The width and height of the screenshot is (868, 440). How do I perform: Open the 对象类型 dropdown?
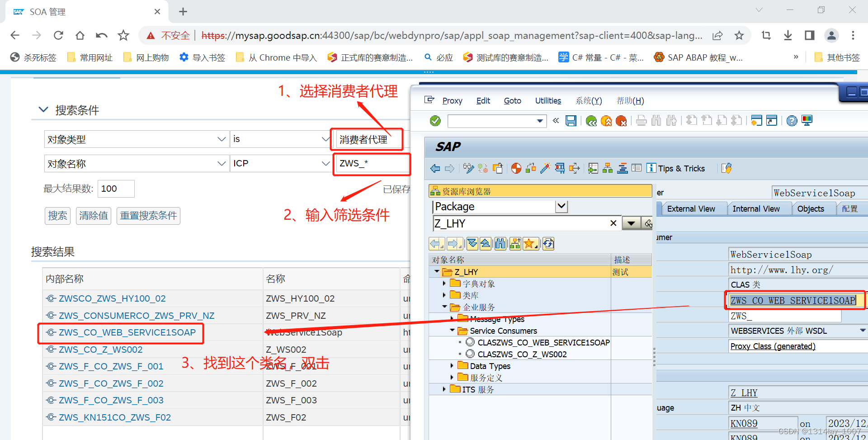(x=222, y=139)
